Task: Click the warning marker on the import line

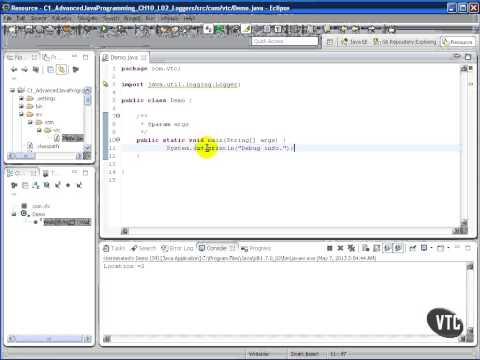Action: tap(106, 84)
